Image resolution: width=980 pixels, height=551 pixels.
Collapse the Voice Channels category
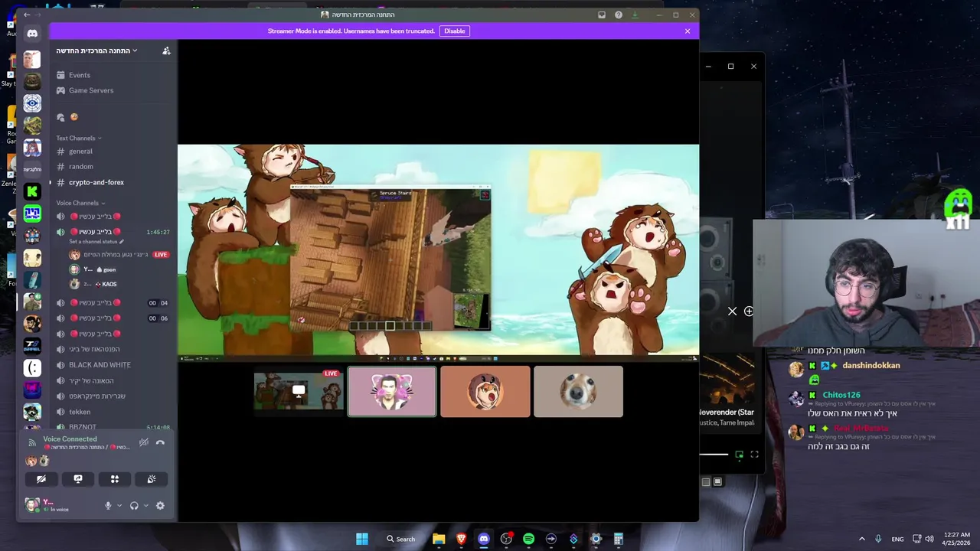pos(80,204)
